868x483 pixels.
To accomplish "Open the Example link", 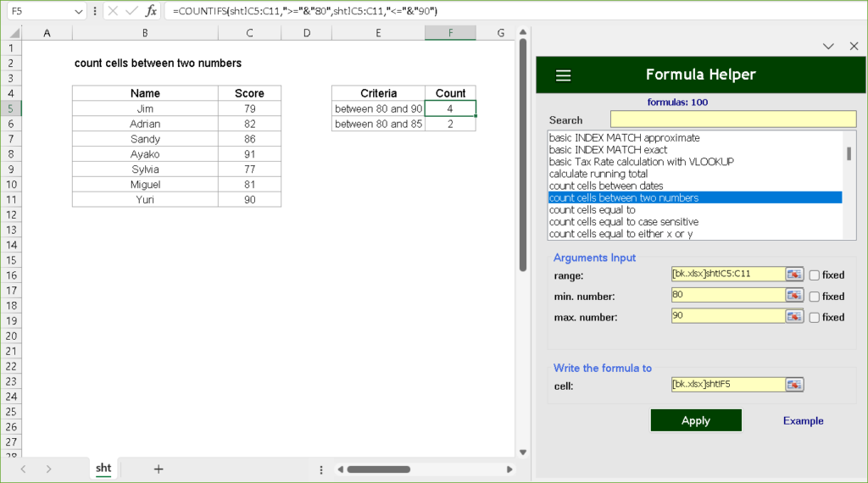I will (804, 421).
